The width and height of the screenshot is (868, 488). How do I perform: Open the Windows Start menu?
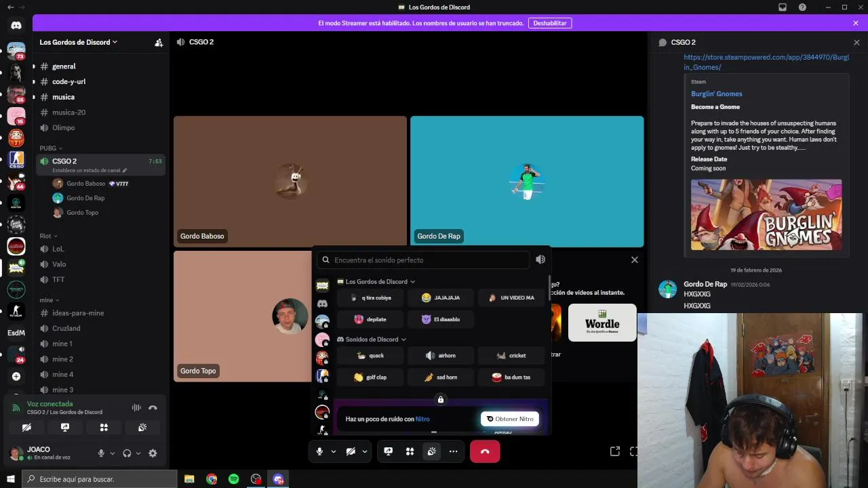pos(11,479)
